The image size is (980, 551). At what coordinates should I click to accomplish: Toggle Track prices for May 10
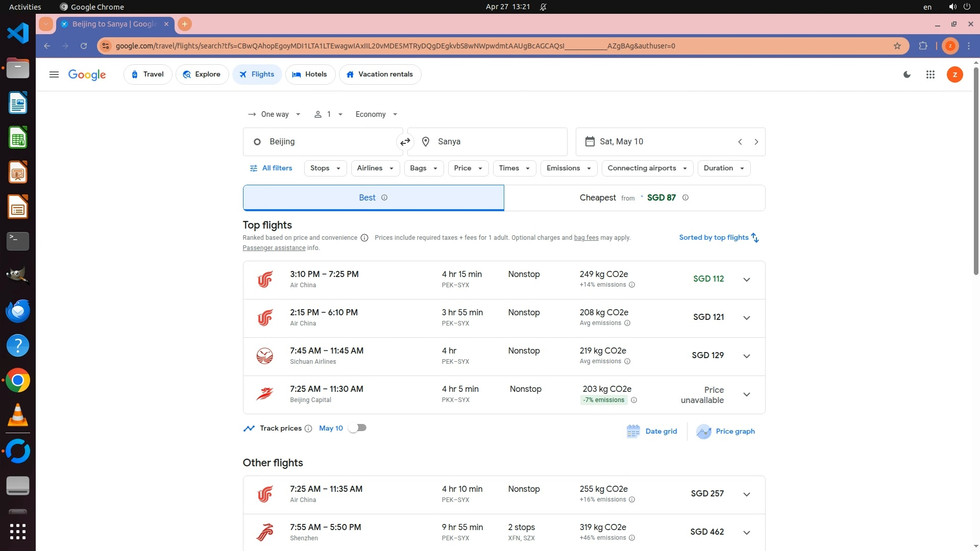[x=357, y=428]
